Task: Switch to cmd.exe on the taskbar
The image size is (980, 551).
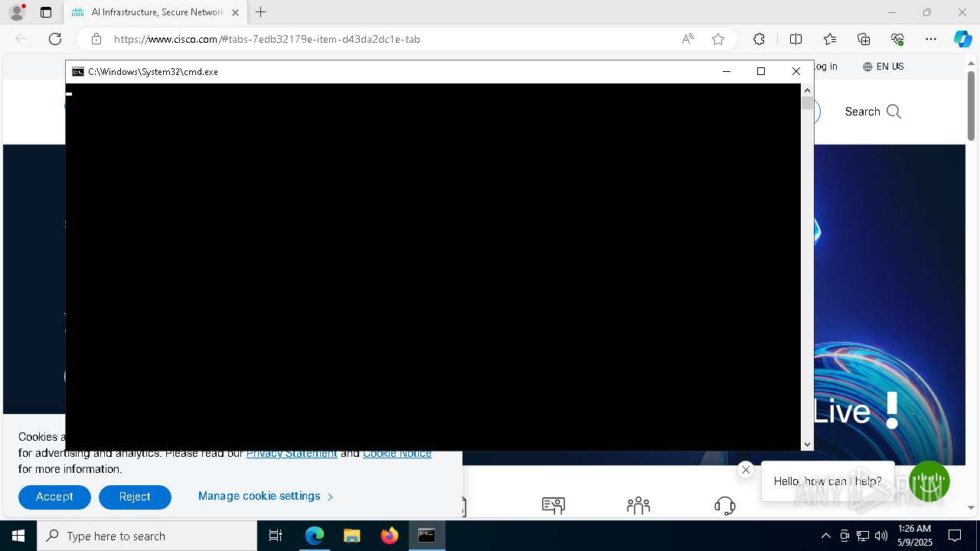Action: (426, 536)
